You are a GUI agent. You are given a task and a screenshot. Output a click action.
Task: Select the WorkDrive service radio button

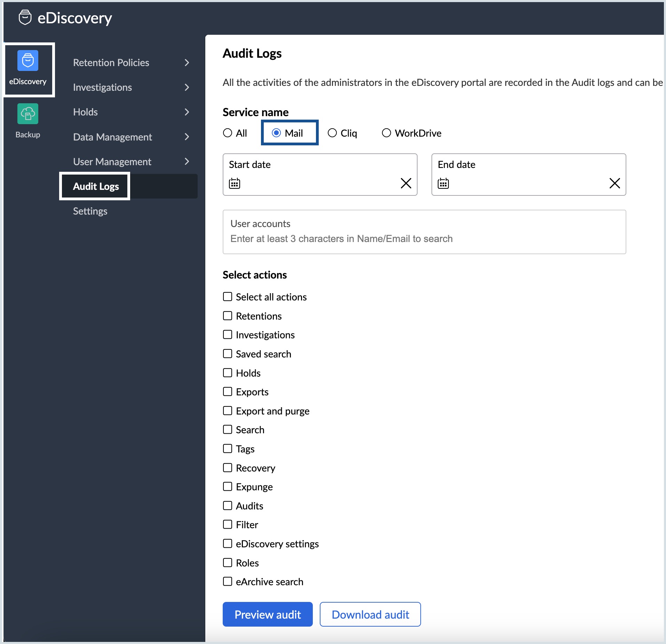(387, 133)
